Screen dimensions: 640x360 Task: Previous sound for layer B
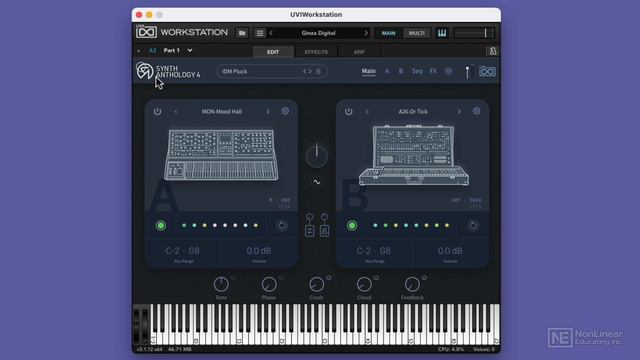pos(367,111)
